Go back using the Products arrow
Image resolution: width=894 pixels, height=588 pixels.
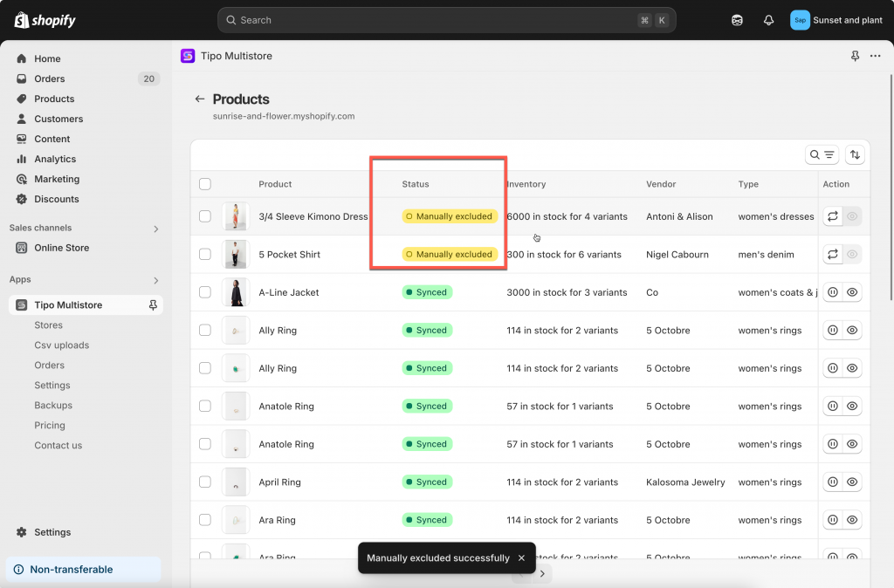(x=200, y=99)
